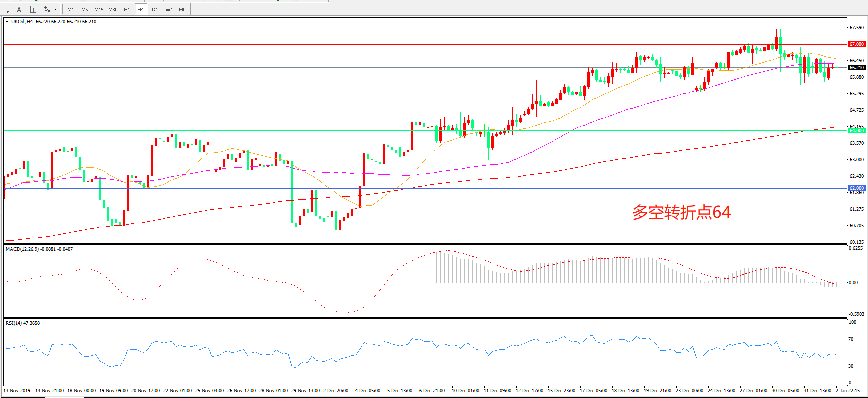Select the Fibonacci retracement tool
This screenshot has width=868, height=398.
5,9
